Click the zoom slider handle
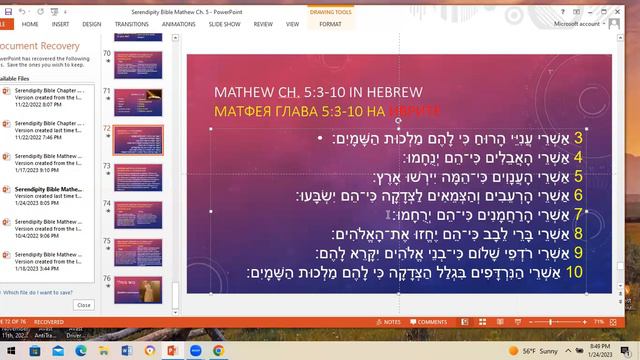The image size is (640, 360). 551,322
